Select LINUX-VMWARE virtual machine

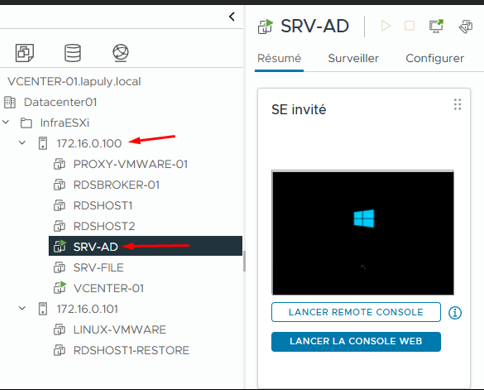pos(120,330)
